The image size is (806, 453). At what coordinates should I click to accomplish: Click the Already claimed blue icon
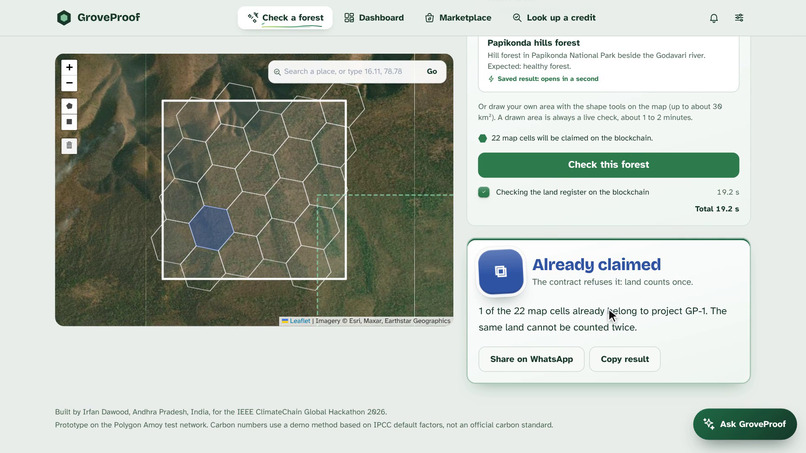pos(501,271)
